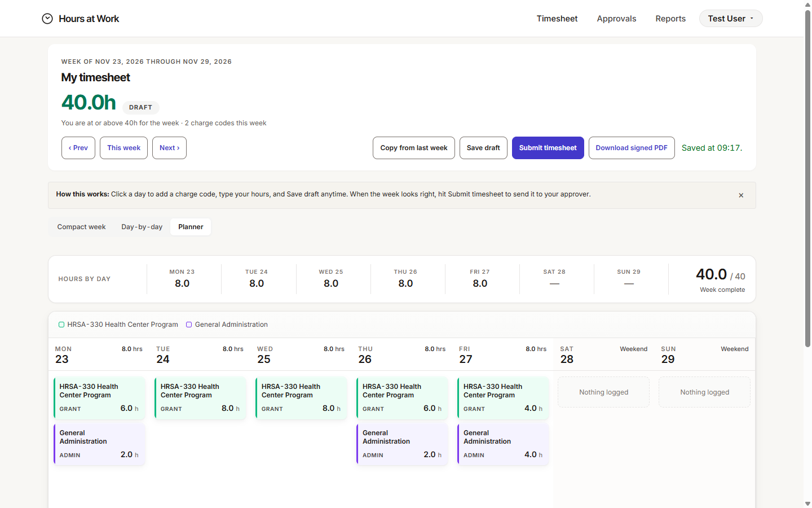Screen dimensions: 812x508
Task: Dismiss the How this works banner
Action: click(x=741, y=195)
